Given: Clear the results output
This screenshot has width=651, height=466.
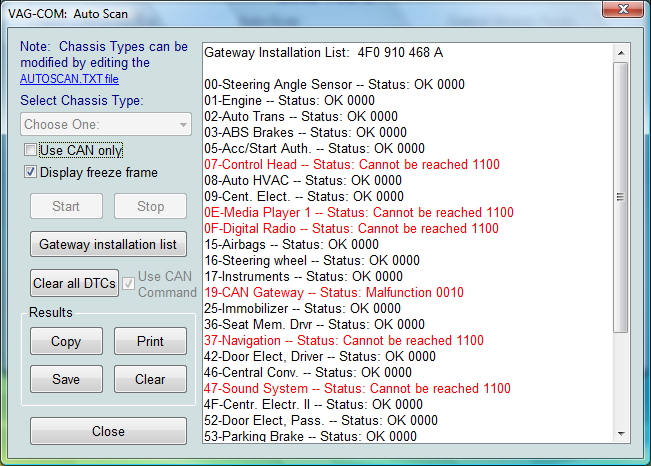Looking at the screenshot, I should point(150,379).
